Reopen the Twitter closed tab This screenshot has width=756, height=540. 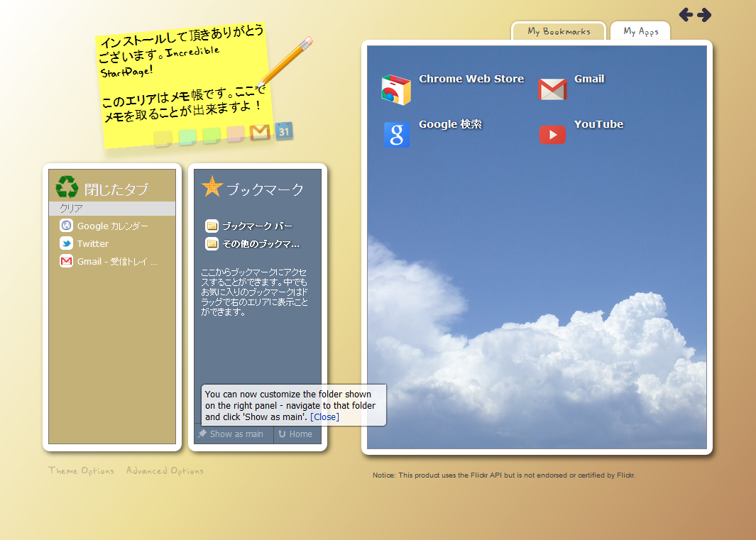click(84, 243)
